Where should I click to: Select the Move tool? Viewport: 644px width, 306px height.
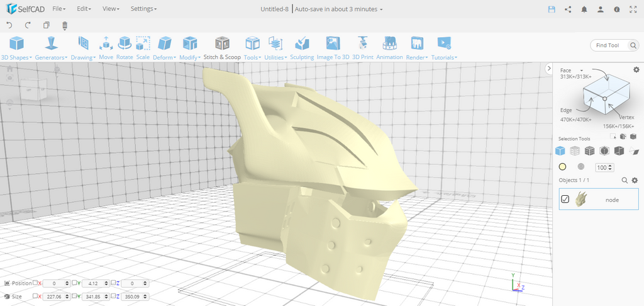tap(106, 48)
